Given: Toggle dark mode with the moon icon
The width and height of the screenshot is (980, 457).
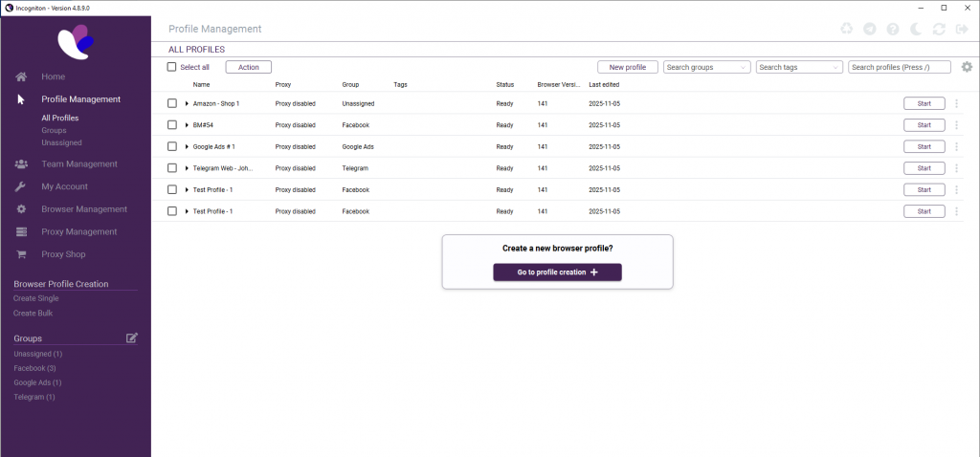Looking at the screenshot, I should [916, 29].
